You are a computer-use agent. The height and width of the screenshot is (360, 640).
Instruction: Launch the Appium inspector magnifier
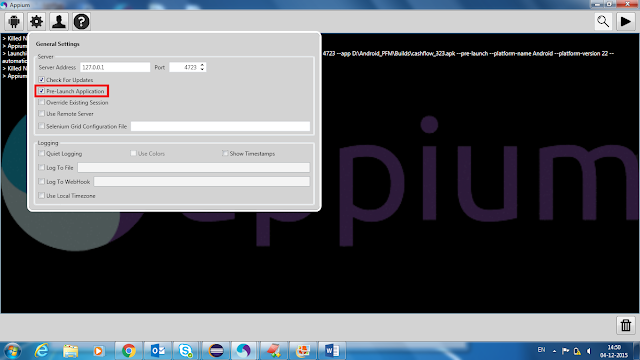tap(603, 21)
